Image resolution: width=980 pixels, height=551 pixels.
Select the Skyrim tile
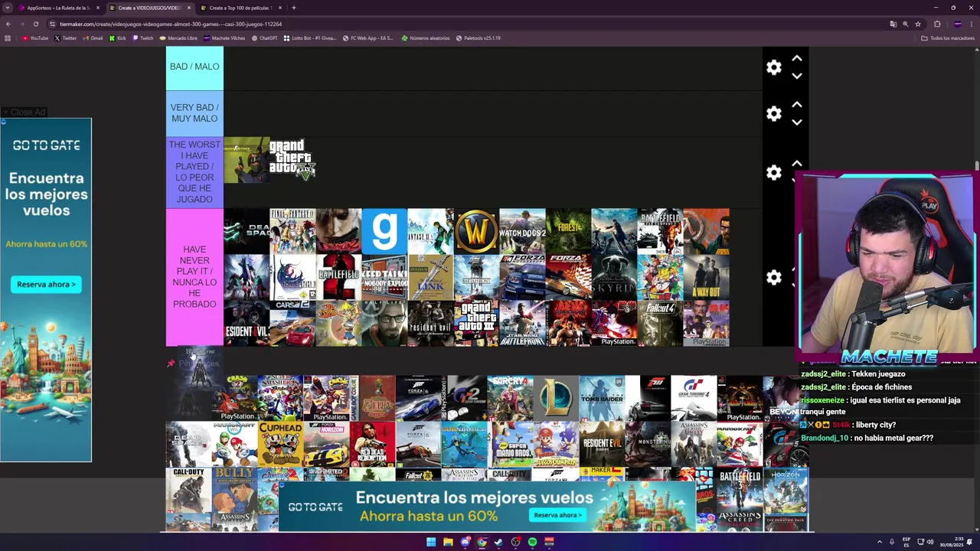tap(614, 277)
